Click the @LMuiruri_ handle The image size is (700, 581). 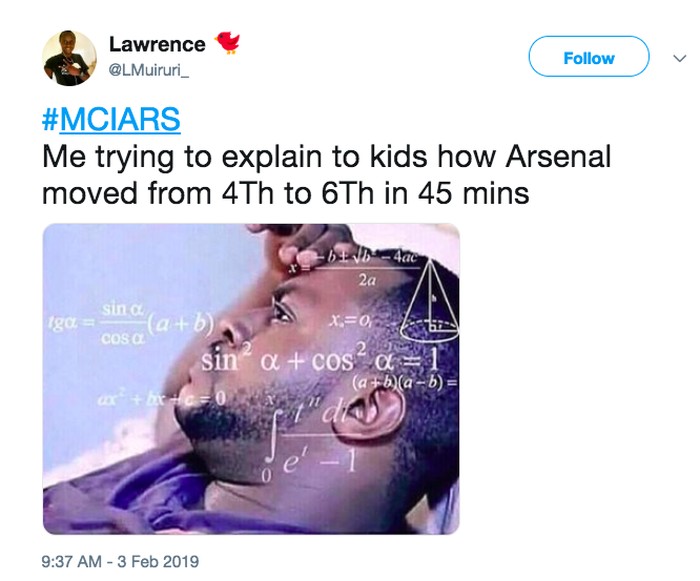149,70
